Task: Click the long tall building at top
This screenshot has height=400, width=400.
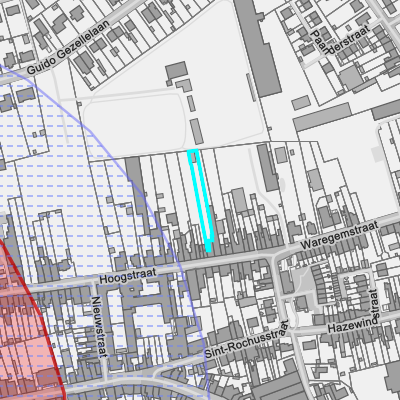Action: [257, 47]
